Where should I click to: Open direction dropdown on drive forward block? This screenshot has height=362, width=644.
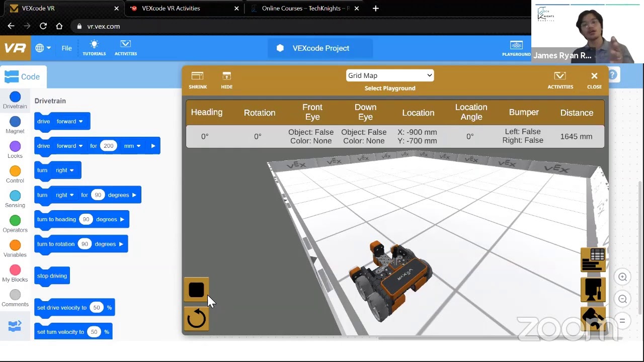69,121
